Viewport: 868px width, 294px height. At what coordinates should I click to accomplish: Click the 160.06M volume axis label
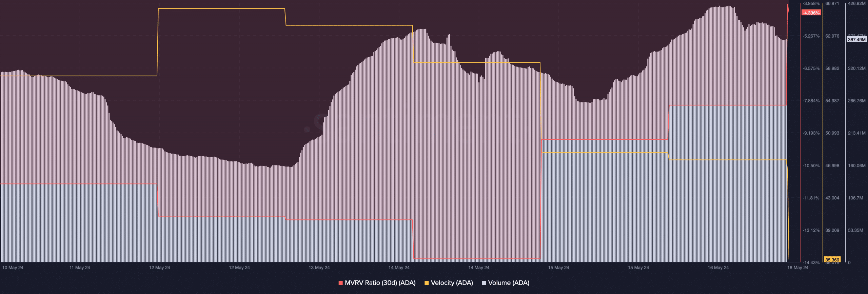[x=857, y=165]
